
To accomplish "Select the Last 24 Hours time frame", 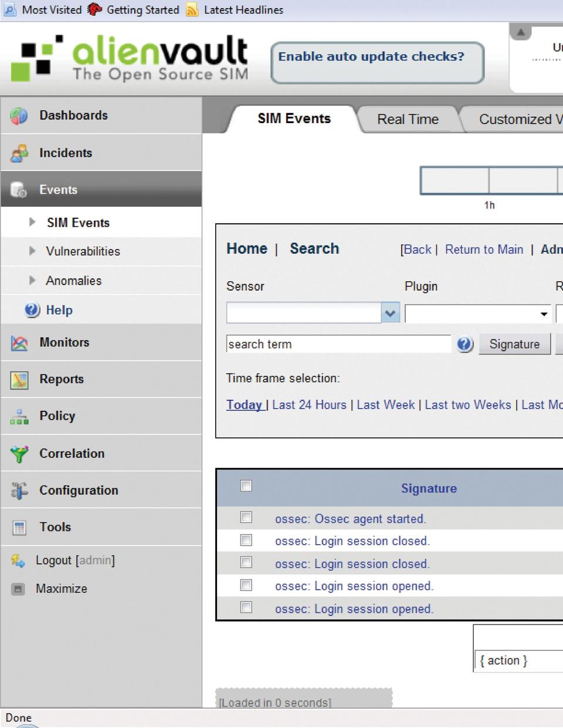I will pos(309,405).
